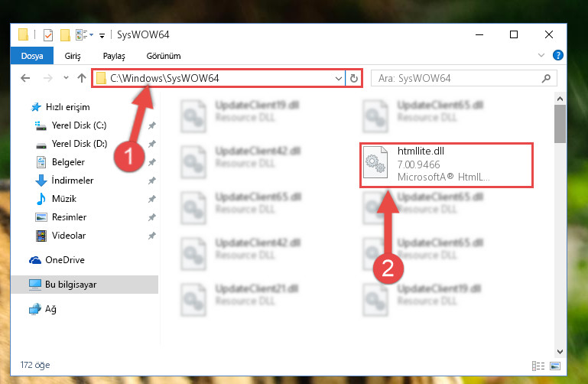This screenshot has width=588, height=384.
Task: Click the New folder quick access icon
Action: 65,35
